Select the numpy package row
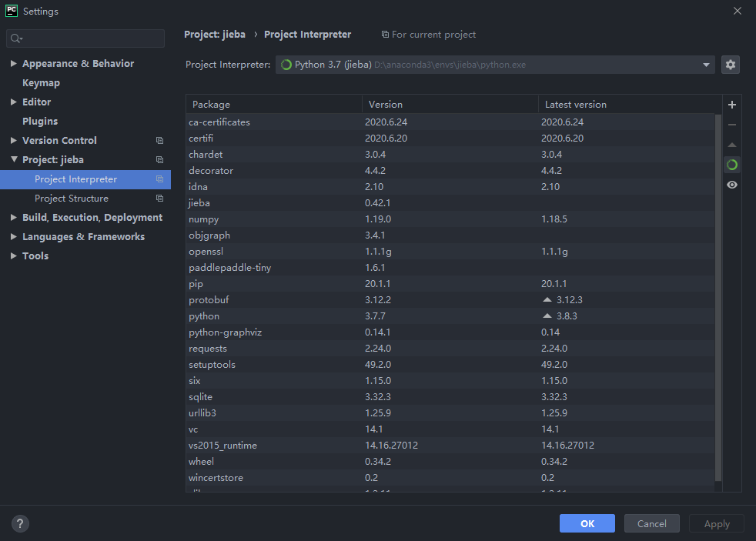 [450, 219]
